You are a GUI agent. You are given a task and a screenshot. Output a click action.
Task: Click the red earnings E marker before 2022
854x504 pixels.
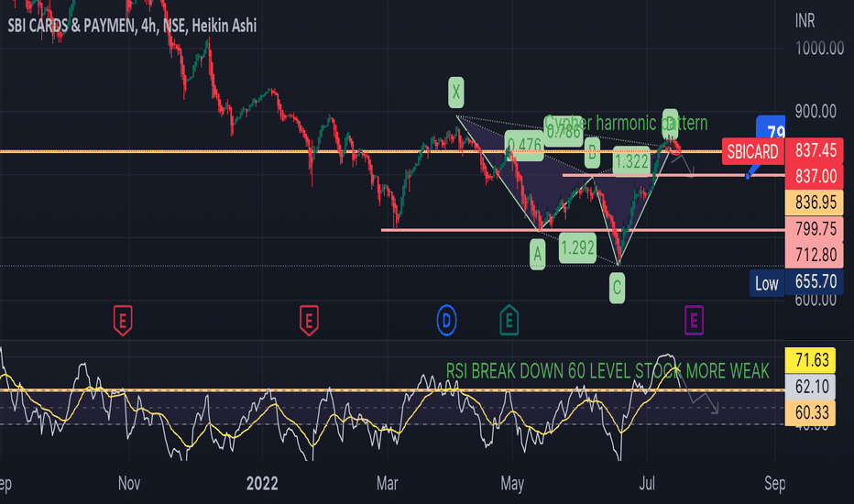pyautogui.click(x=309, y=321)
